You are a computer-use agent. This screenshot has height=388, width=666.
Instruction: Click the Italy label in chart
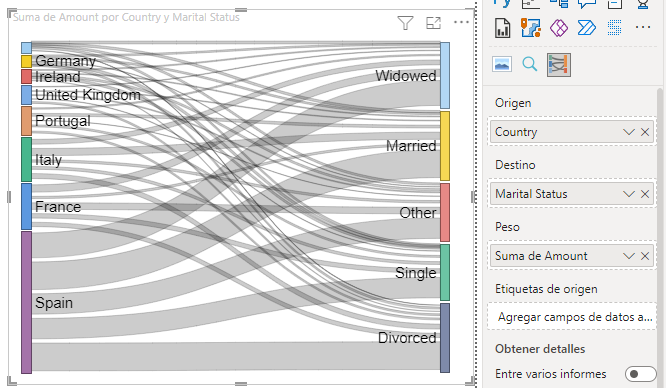coord(48,160)
